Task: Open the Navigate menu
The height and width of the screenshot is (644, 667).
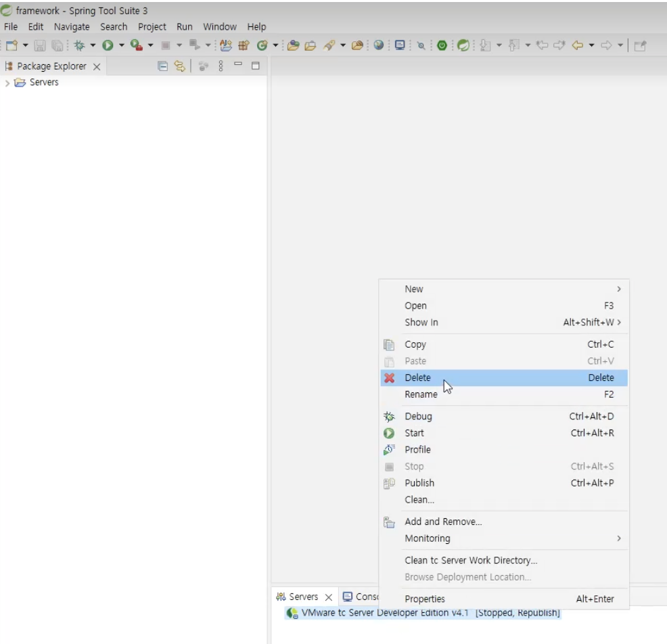Action: click(72, 26)
